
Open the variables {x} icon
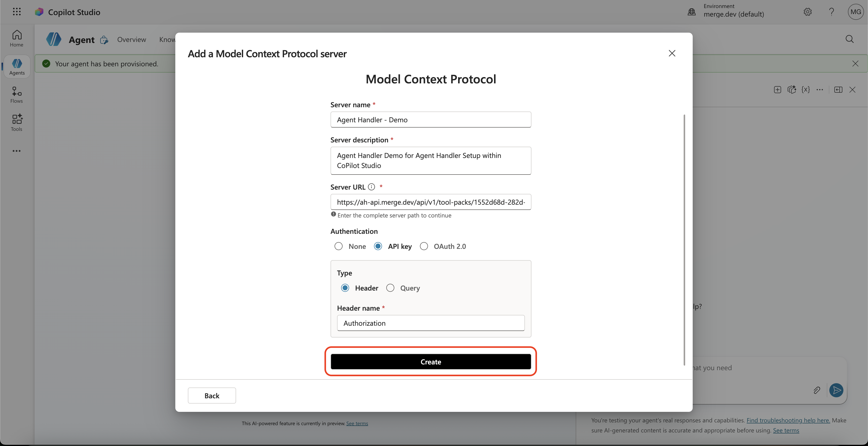click(805, 90)
